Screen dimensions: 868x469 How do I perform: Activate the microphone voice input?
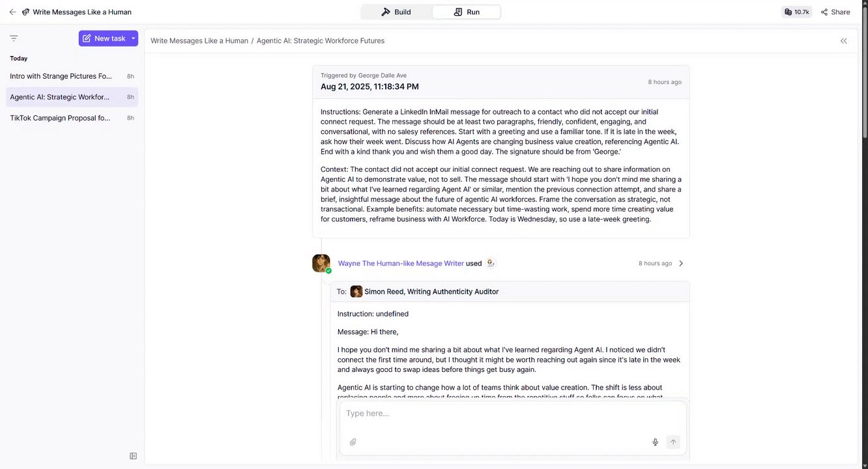[x=656, y=442]
